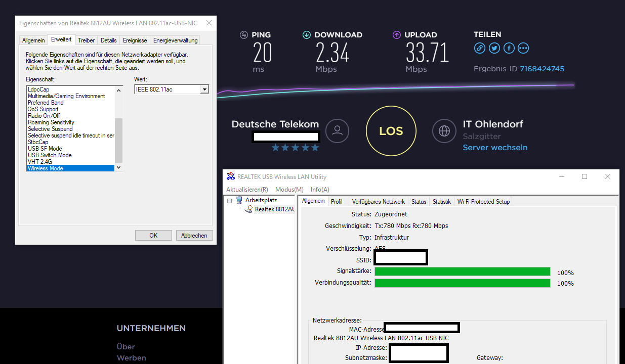Click the IT Ohlendorf server name
Screen dimensions: 625x364
493,124
